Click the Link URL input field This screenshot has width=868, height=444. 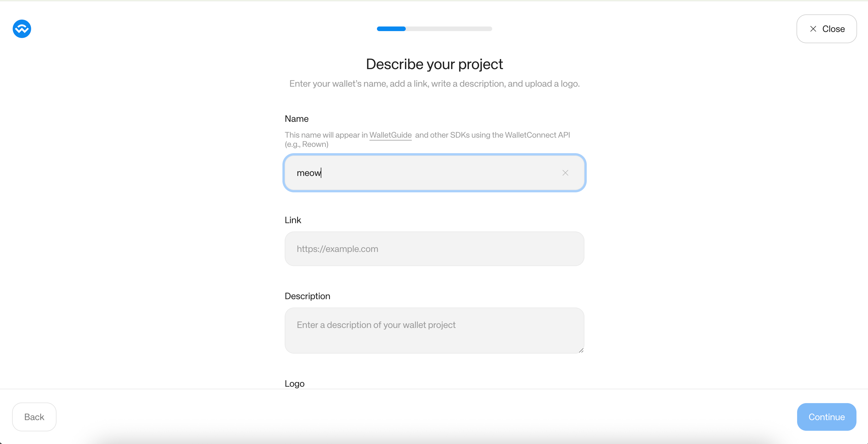coord(434,249)
